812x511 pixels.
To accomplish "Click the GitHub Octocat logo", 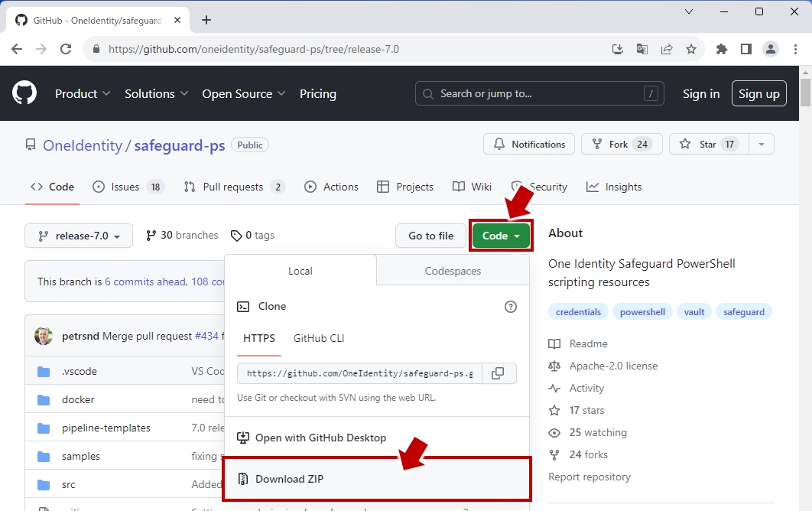I will 24,93.
